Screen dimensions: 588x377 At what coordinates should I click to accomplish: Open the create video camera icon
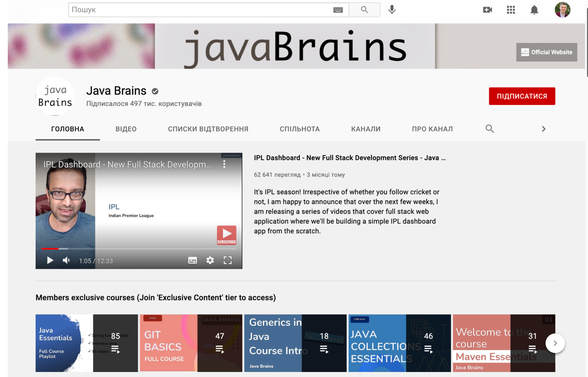[487, 10]
